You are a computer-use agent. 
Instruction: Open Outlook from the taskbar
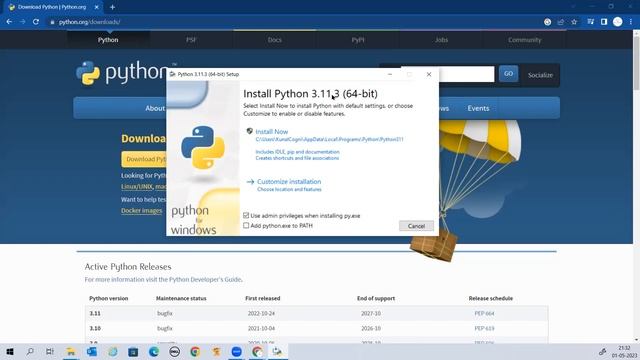[92, 351]
